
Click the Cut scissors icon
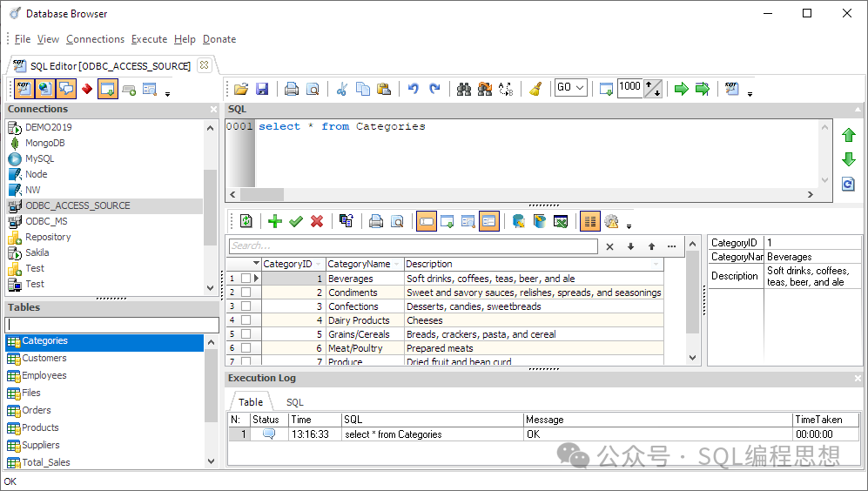click(342, 89)
